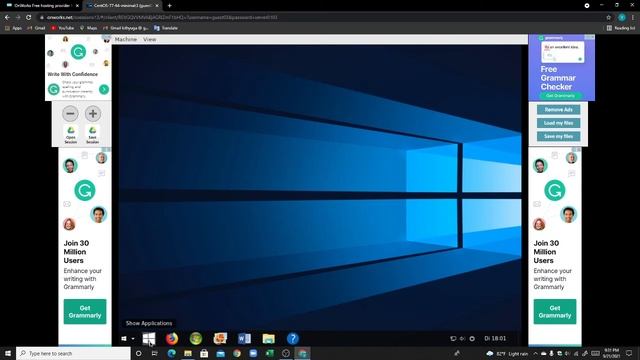Expand the arrow next to VM activities logo

click(133, 338)
